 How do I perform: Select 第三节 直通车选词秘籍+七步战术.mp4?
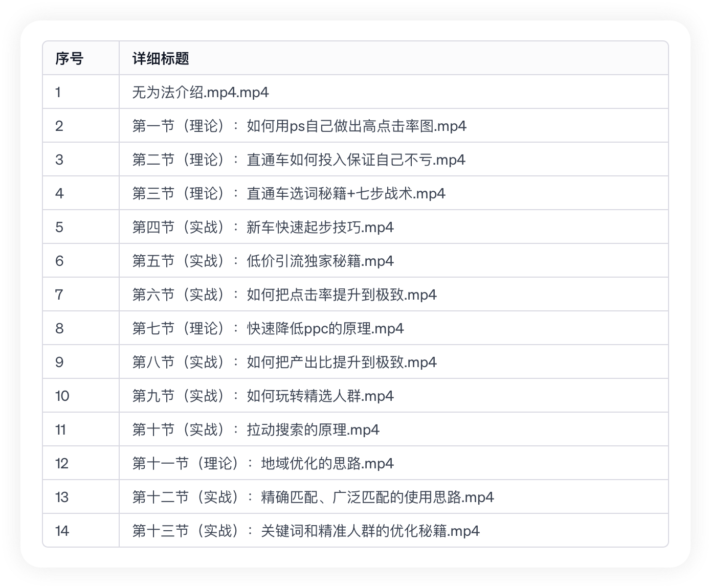289,193
